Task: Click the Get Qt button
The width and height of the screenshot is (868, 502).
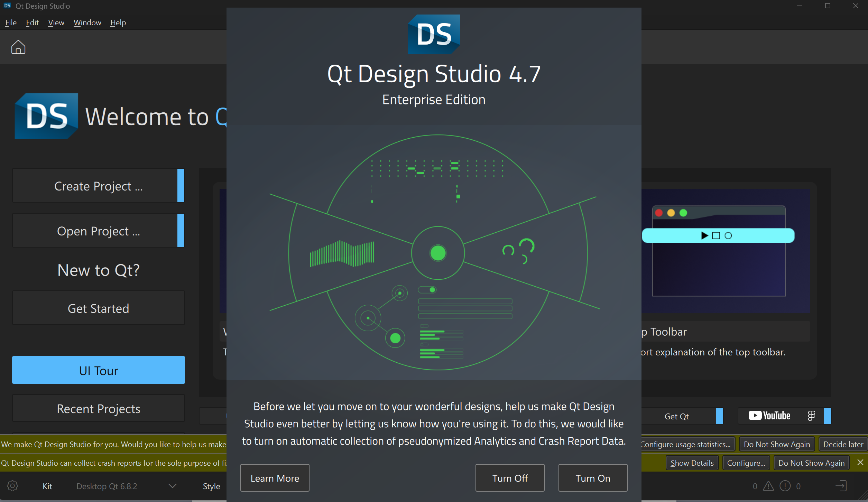Action: pyautogui.click(x=682, y=416)
